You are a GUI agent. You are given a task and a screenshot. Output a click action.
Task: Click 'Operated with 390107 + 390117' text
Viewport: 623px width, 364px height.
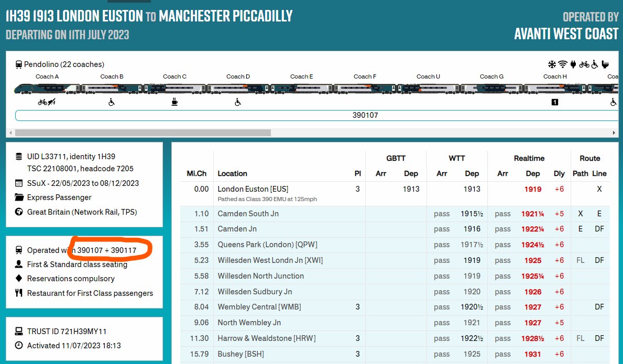(81, 250)
